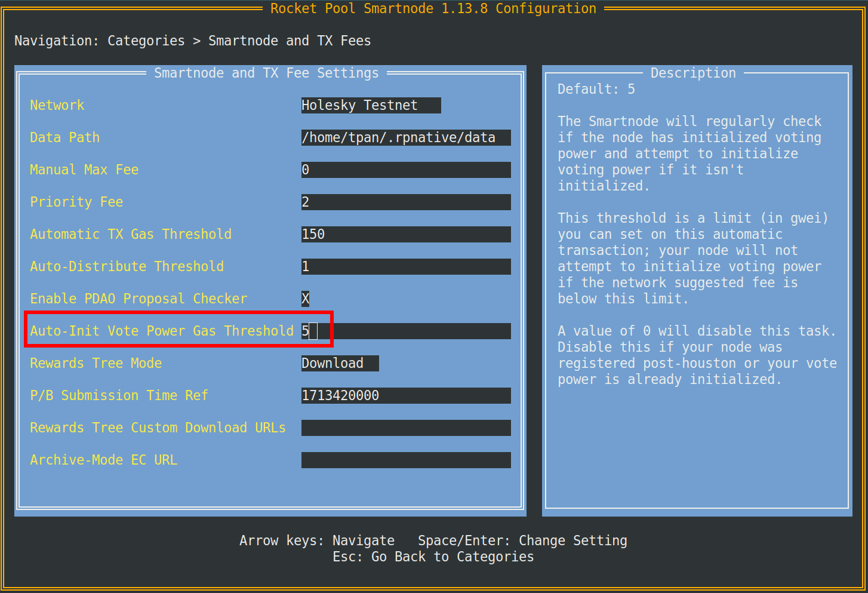Click the Rewards Tree Mode label
The image size is (868, 593).
tap(96, 363)
